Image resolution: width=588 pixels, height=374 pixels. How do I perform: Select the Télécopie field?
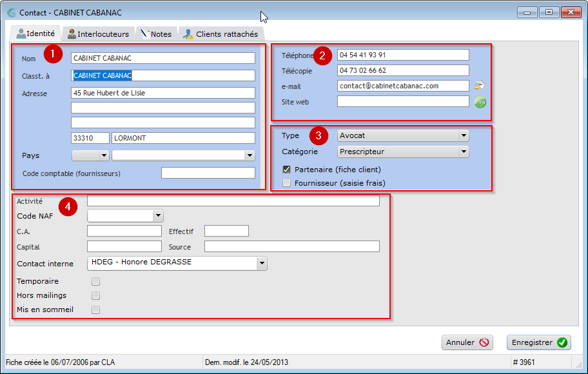pyautogui.click(x=403, y=70)
